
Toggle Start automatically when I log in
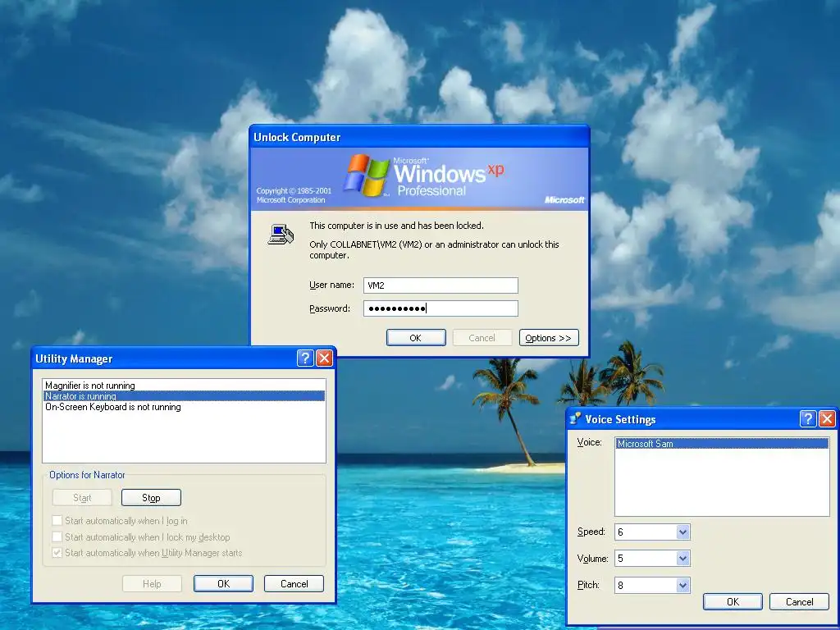[x=57, y=520]
